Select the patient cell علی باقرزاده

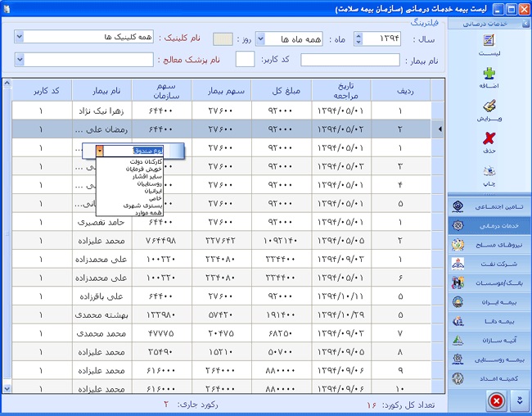(102, 296)
